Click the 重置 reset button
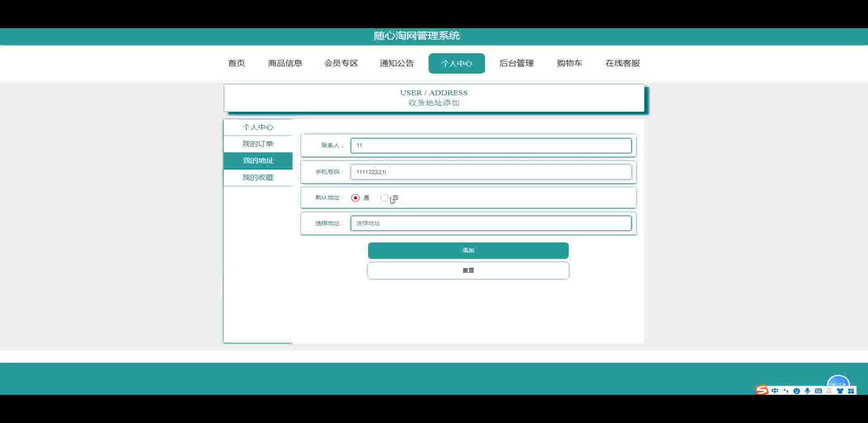The image size is (868, 423). point(468,271)
